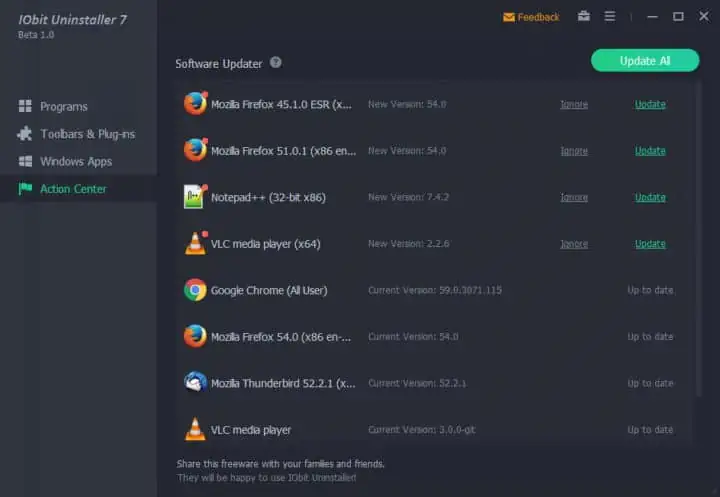Ignore the Firefox 45.1.0 ESR update

tap(574, 105)
